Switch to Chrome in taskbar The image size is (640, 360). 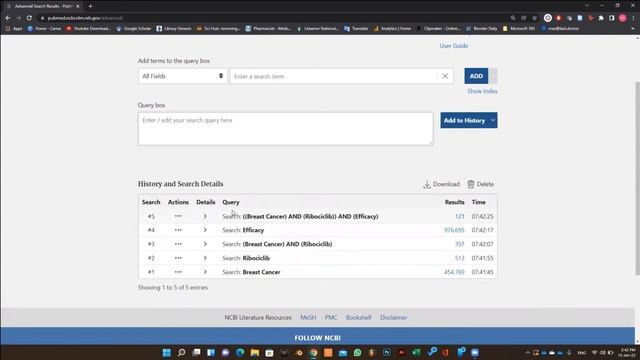tap(313, 353)
